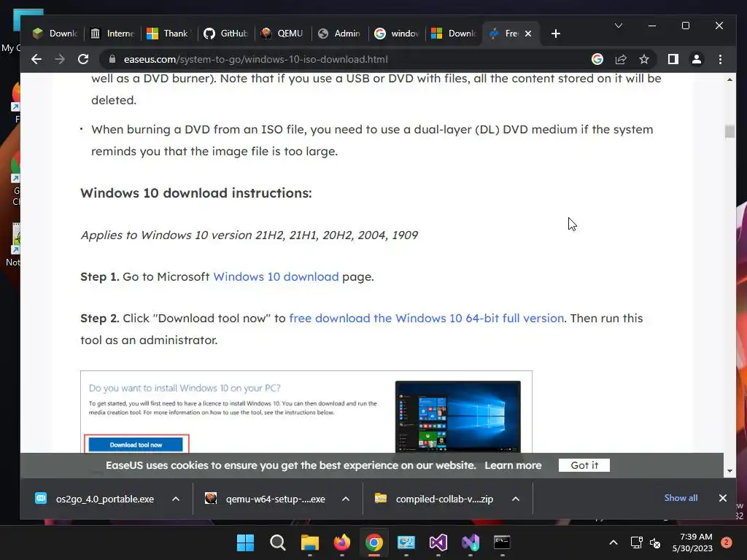747x560 pixels.
Task: Expand options for os2go_4.0_portable.exe
Action: click(x=176, y=499)
